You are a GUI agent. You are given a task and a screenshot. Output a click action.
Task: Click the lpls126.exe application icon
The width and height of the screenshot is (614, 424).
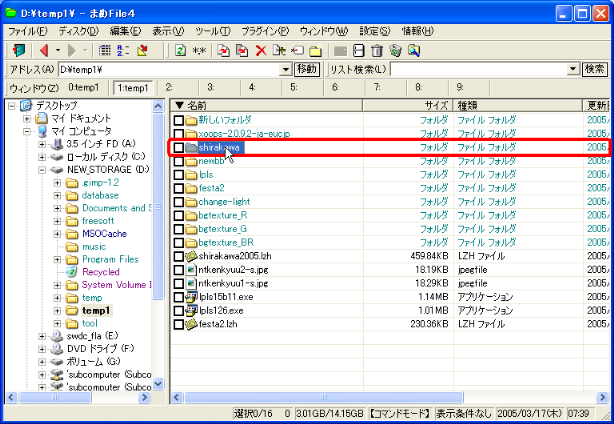192,310
